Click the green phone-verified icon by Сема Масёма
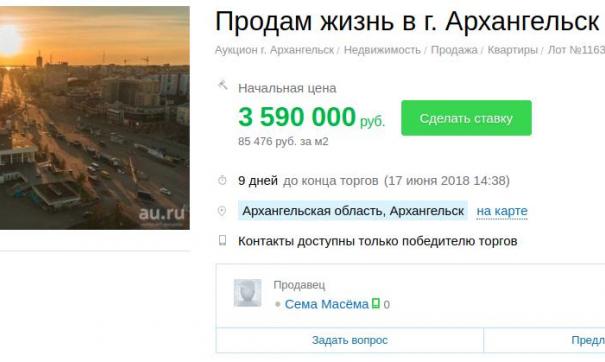Image resolution: width=605 pixels, height=362 pixels. pyautogui.click(x=375, y=303)
